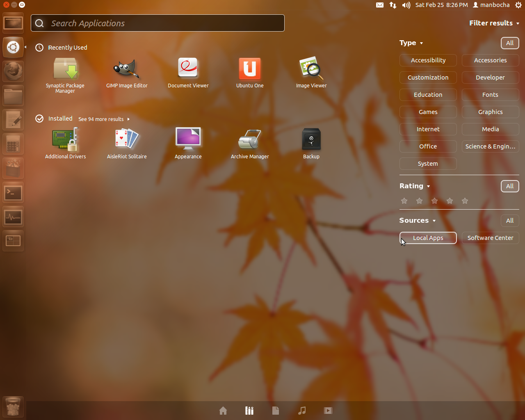
Task: Toggle the Software Center source filter
Action: coord(490,238)
